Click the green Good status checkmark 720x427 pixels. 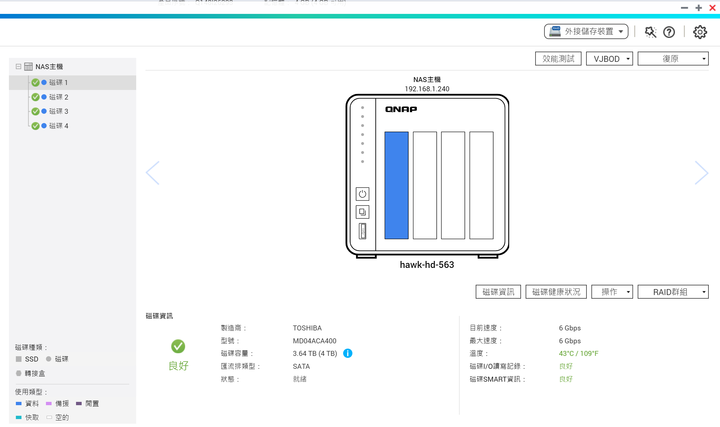178,346
